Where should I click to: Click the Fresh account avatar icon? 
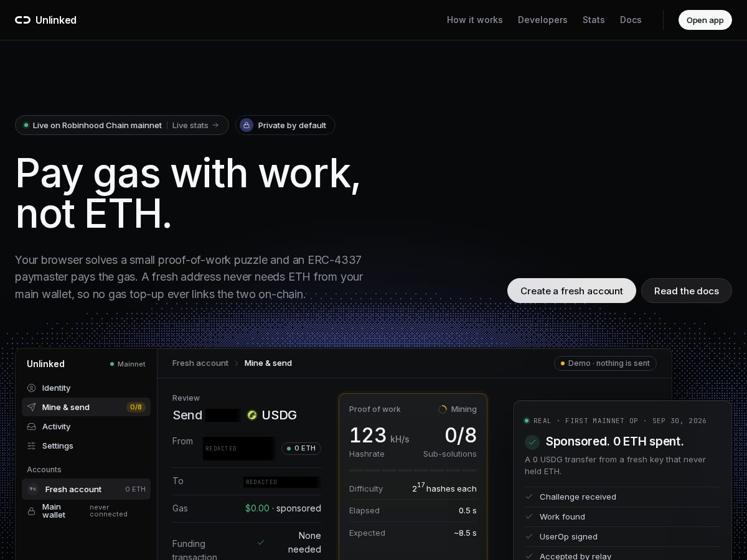coord(33,489)
